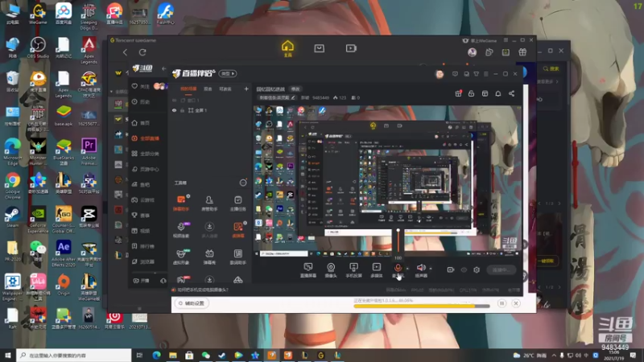Click the yellow upgrade progress bar

(x=421, y=306)
